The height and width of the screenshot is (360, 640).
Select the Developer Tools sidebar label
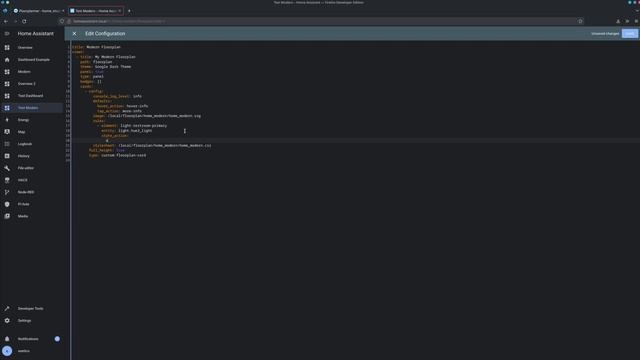pyautogui.click(x=30, y=309)
